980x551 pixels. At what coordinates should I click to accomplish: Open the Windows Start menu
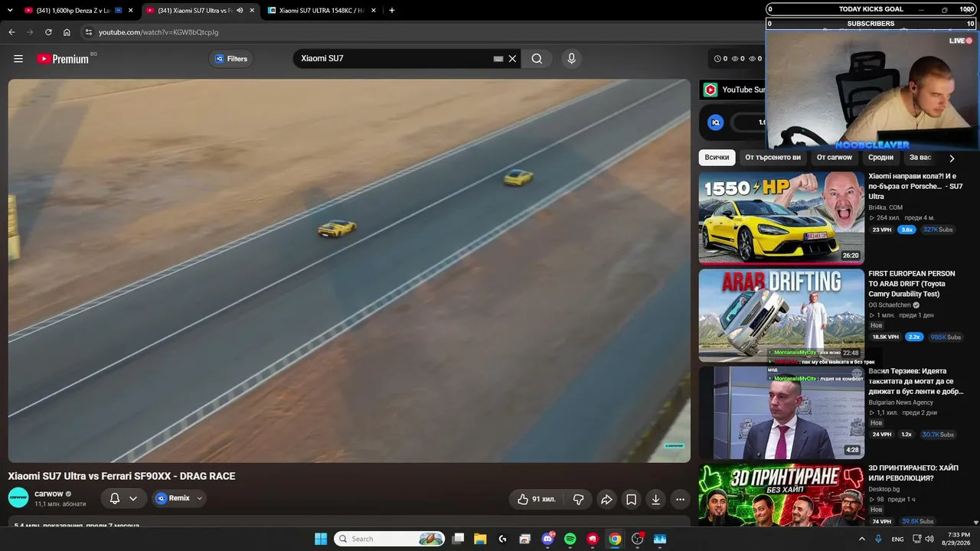click(x=321, y=539)
